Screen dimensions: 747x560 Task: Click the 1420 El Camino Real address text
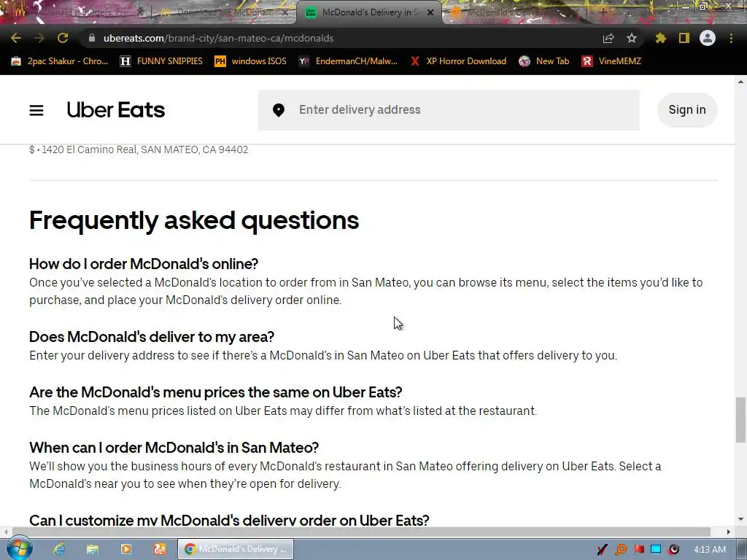145,149
